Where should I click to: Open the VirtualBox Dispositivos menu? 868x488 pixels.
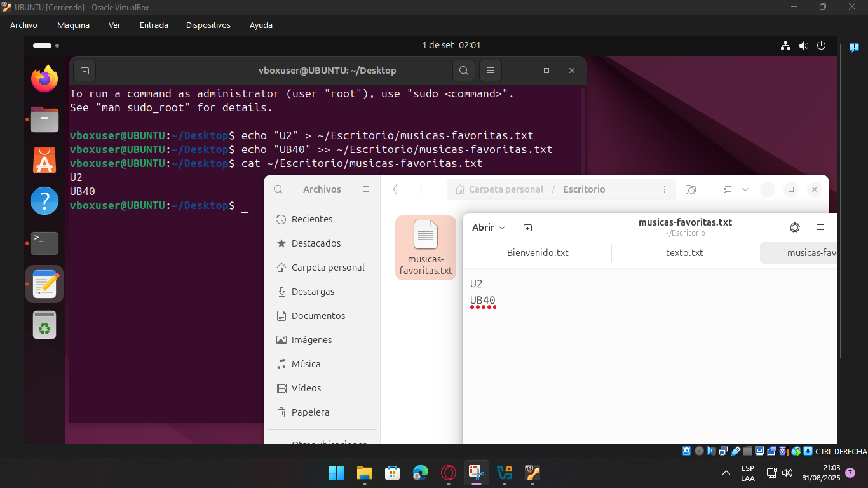coord(208,25)
